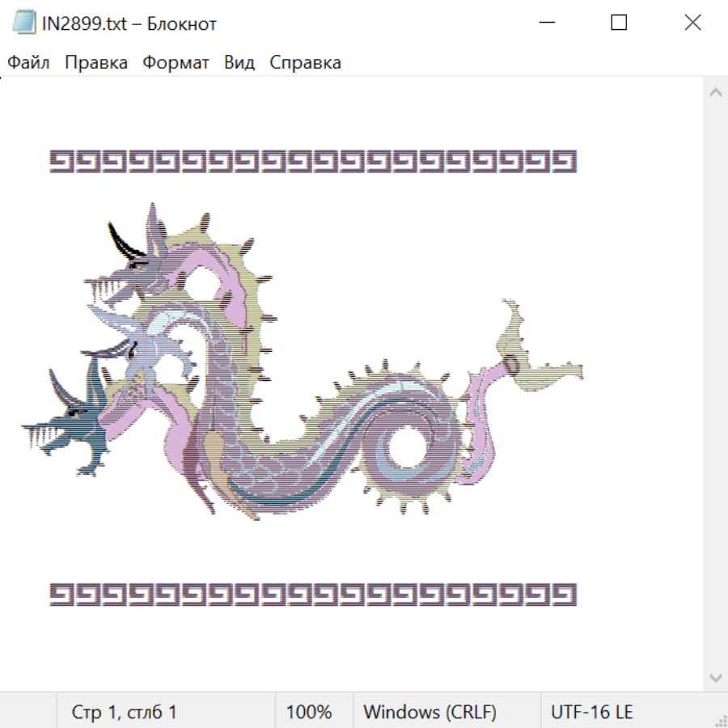
Task: Click the scrollbar down arrow
Action: [x=715, y=677]
